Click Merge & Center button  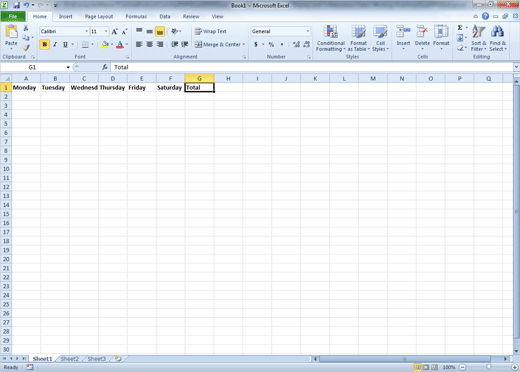(218, 44)
